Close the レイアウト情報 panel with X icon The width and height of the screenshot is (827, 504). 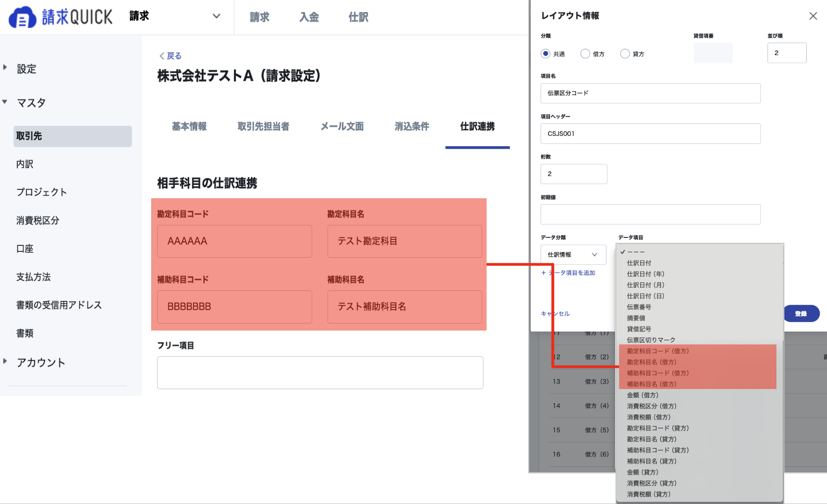coord(813,16)
